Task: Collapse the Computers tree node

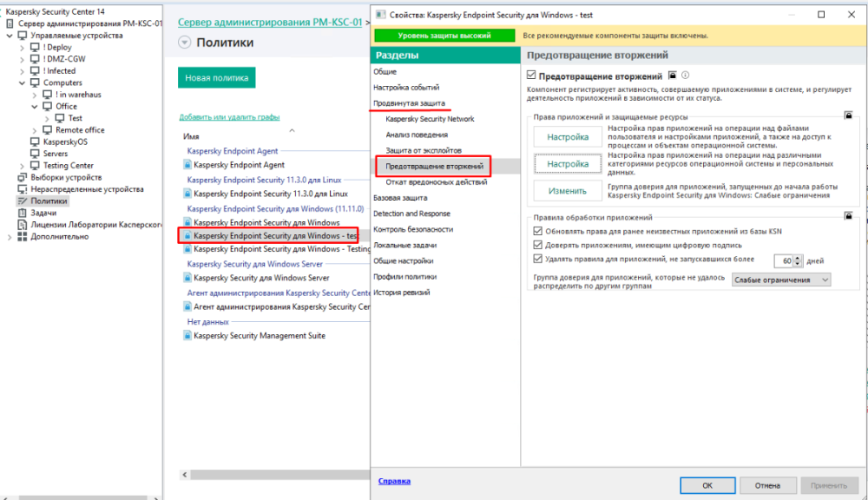Action: pyautogui.click(x=23, y=83)
